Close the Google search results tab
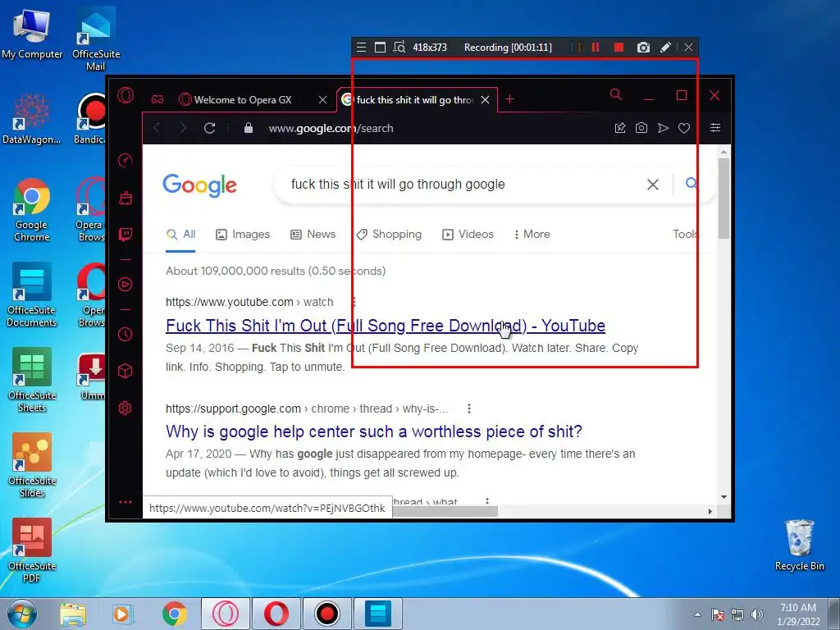This screenshot has height=630, width=840. [485, 99]
